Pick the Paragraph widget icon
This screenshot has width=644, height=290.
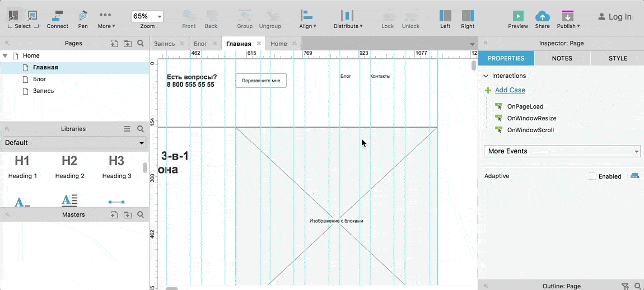70,200
